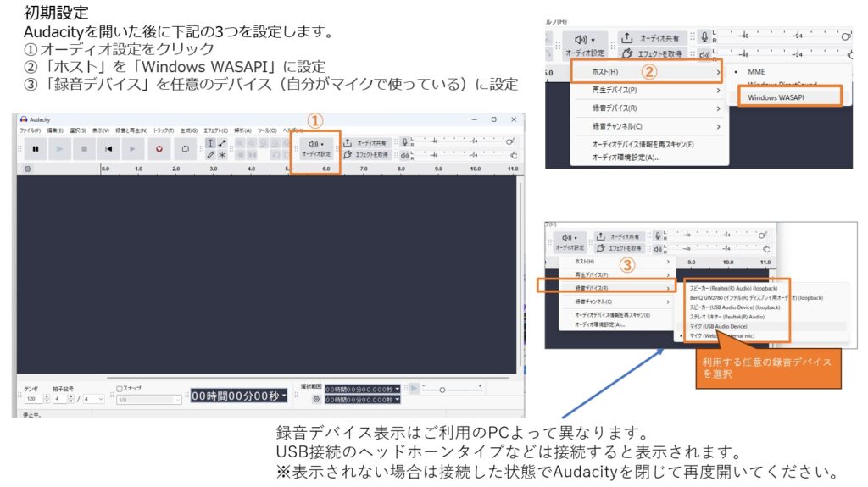The image size is (868, 487).
Task: Pick the Envelope tool icon
Action: coord(223,143)
